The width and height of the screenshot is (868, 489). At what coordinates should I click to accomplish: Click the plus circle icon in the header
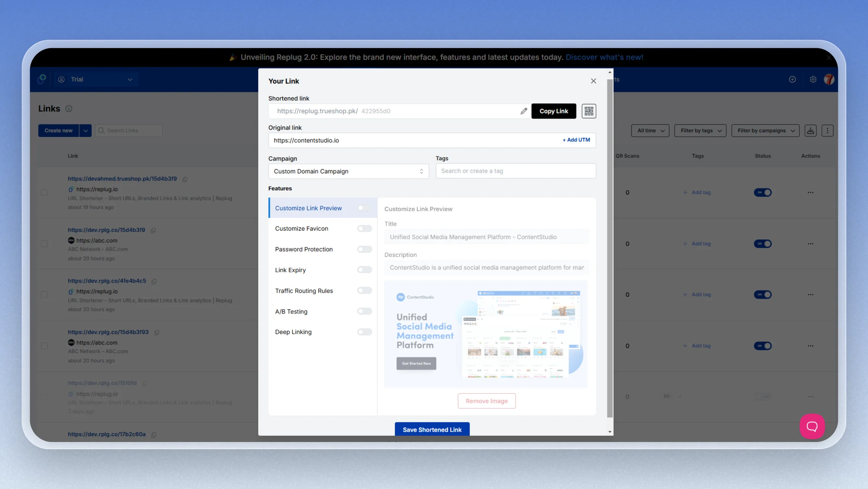click(x=792, y=79)
